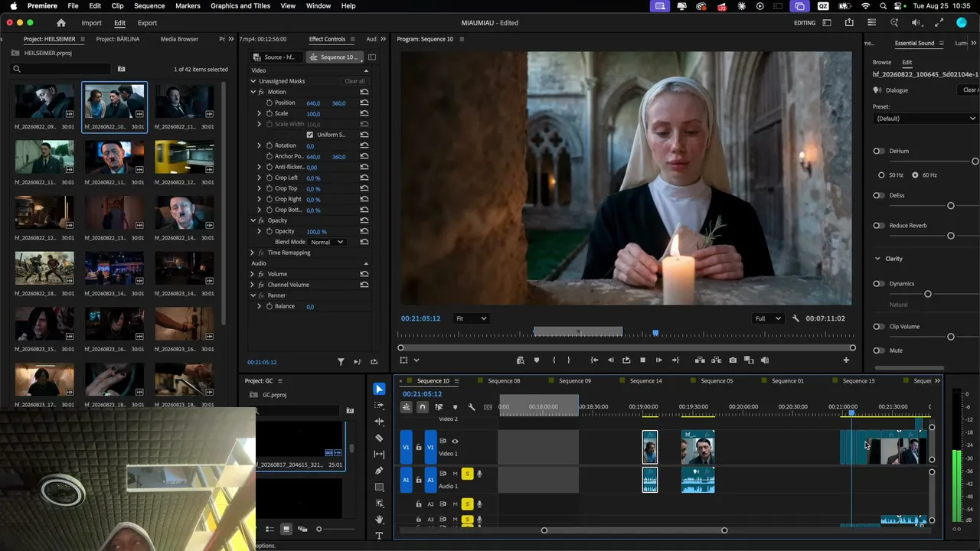Click Go to In point button
The width and height of the screenshot is (980, 551).
point(594,360)
